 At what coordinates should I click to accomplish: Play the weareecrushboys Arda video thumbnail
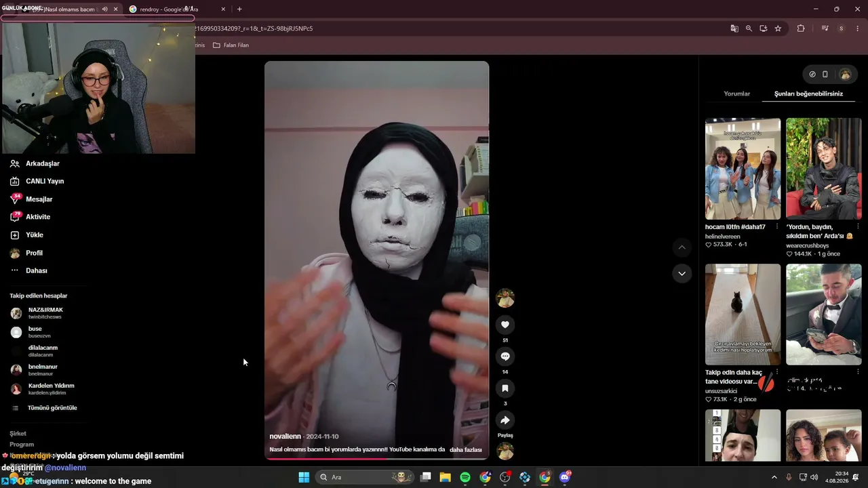[x=823, y=169]
